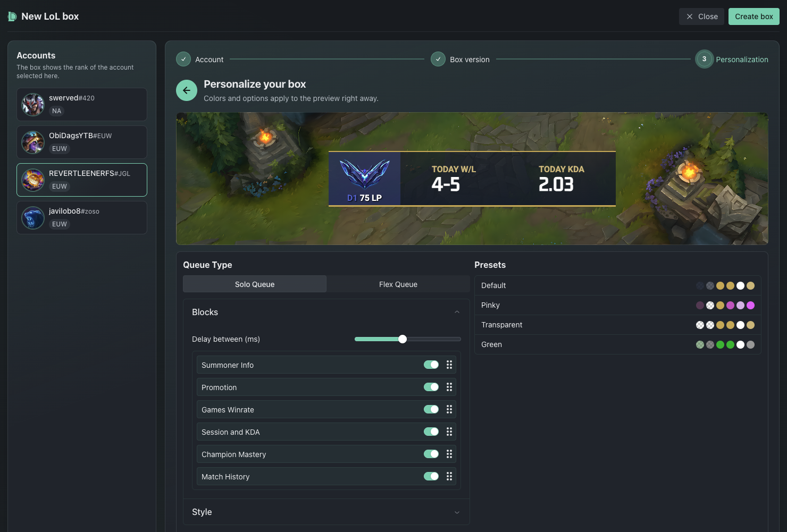Select javilobo8#zoso account
The width and height of the screenshot is (787, 532).
click(82, 218)
